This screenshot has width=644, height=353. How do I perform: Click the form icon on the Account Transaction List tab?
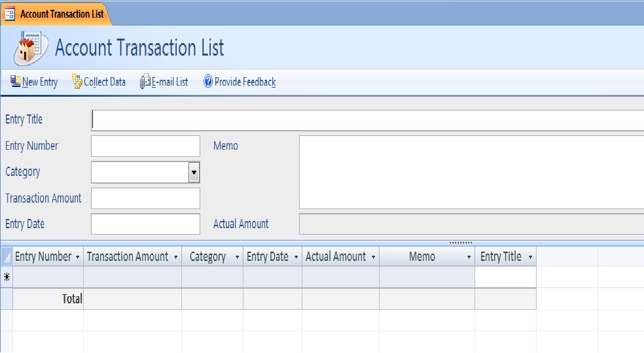(x=10, y=14)
